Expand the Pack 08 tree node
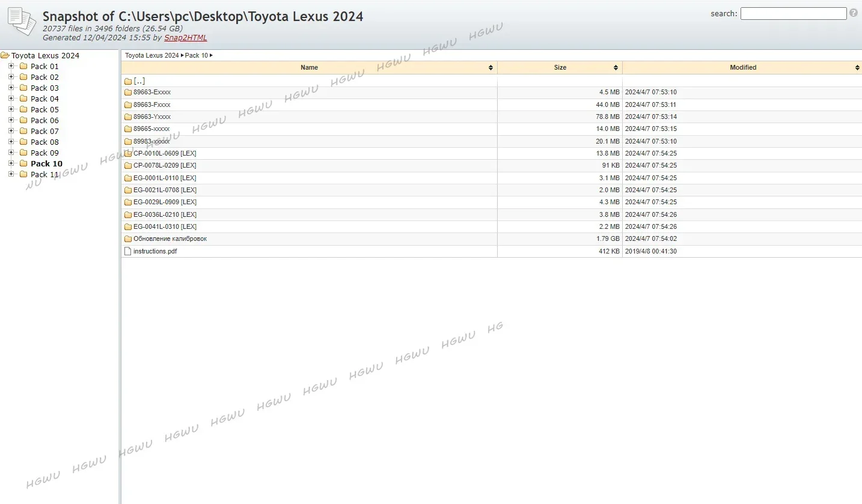 (x=11, y=142)
